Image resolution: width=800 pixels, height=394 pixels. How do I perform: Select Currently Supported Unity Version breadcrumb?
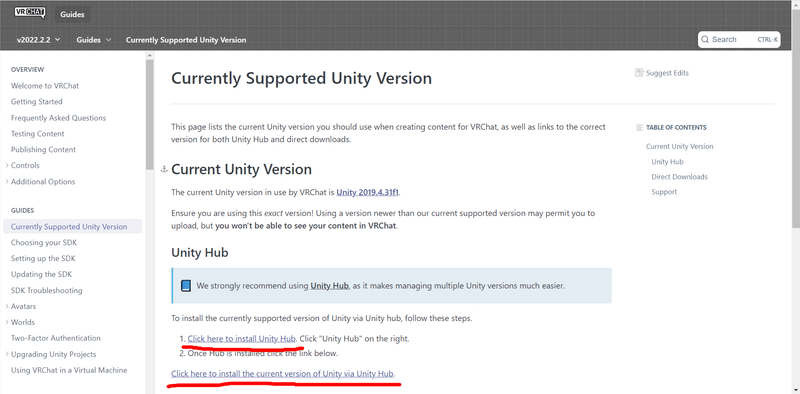click(x=186, y=39)
